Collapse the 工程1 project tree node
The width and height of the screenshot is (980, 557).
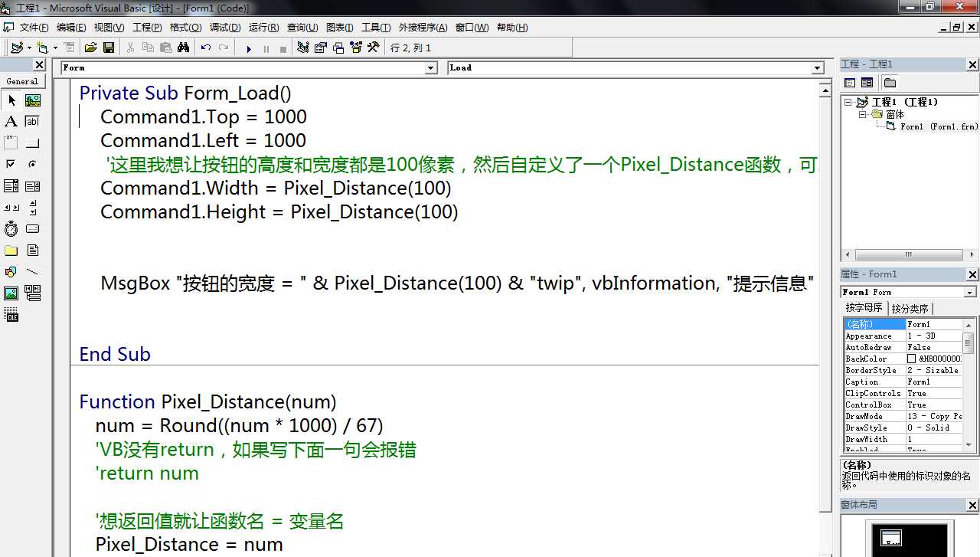848,102
